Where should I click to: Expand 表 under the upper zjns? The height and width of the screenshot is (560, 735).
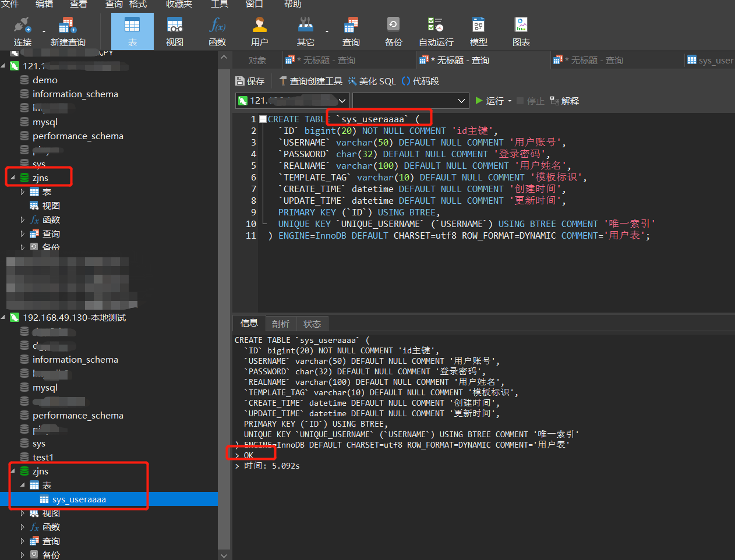(23, 192)
